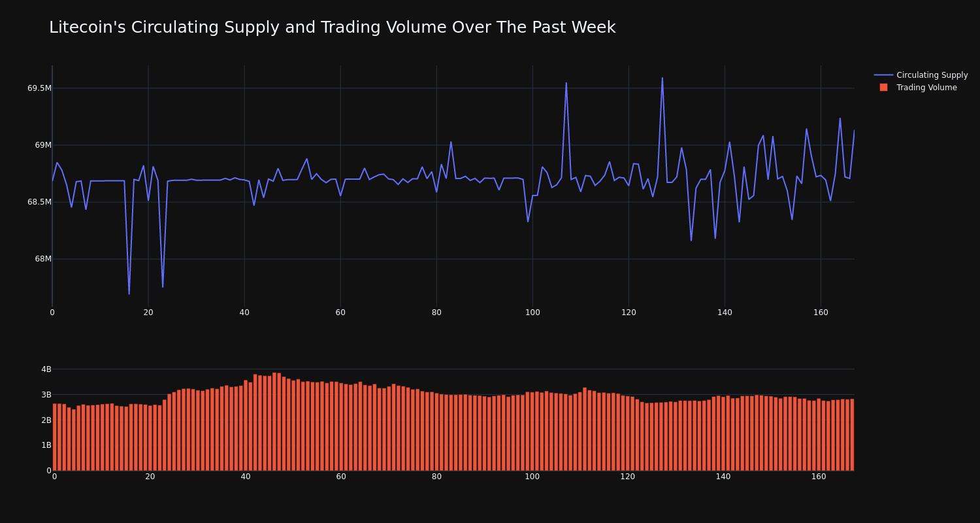Click x-axis label 40 under the volume chart
This screenshot has height=523, width=980.
(246, 477)
